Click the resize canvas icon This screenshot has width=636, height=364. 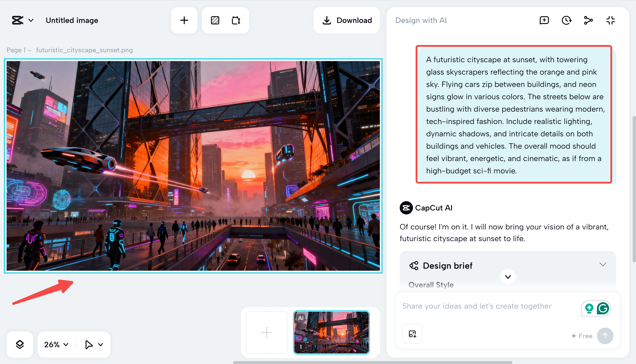click(236, 20)
